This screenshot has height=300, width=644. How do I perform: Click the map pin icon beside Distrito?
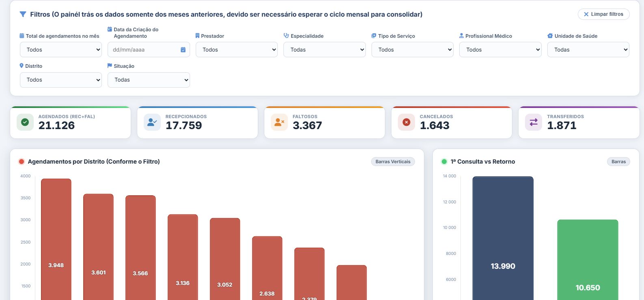22,66
